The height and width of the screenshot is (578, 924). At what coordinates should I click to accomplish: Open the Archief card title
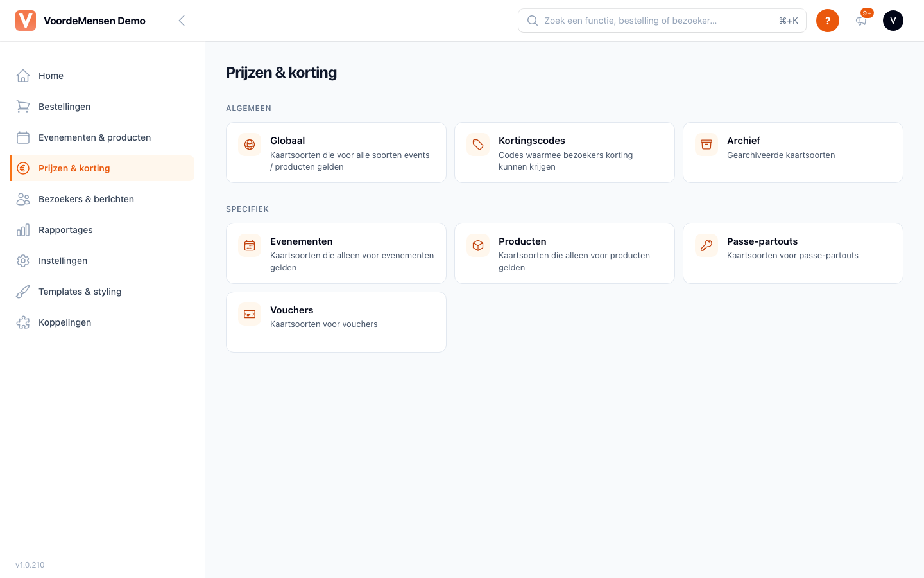(744, 141)
